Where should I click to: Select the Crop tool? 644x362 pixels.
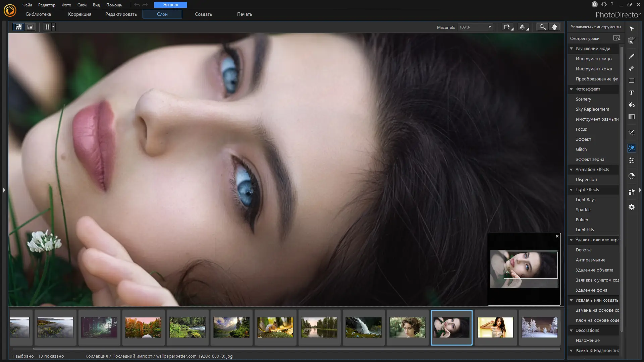(x=632, y=133)
